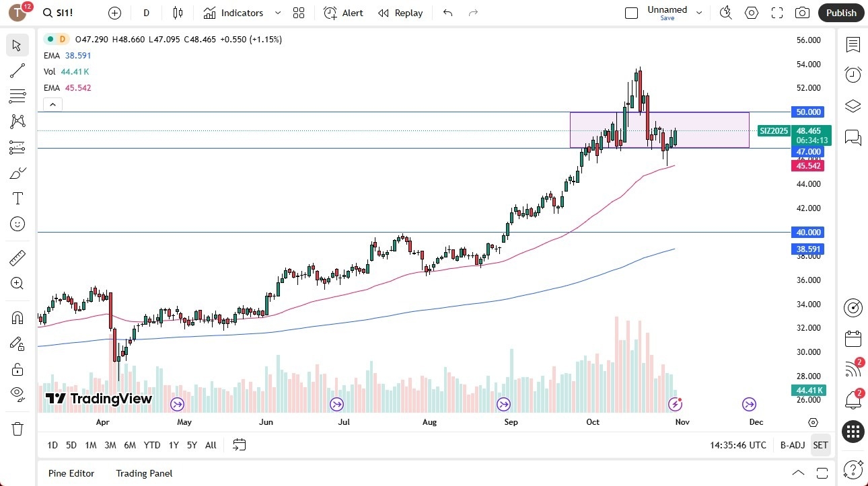Screen dimensions: 868x486
Task: Hide all drawings with the eye icon
Action: tap(17, 395)
